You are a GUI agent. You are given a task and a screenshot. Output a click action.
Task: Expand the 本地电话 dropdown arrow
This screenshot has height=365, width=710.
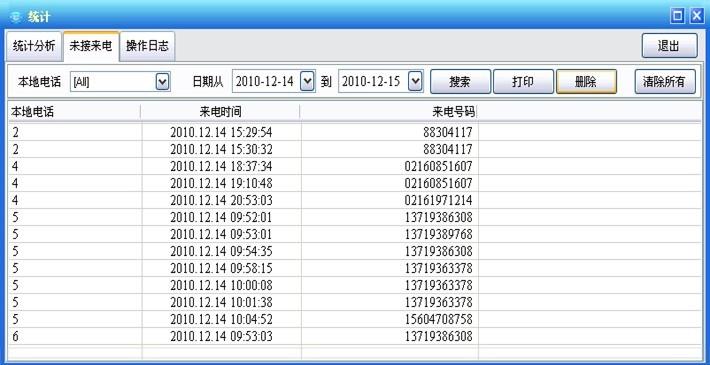(162, 82)
